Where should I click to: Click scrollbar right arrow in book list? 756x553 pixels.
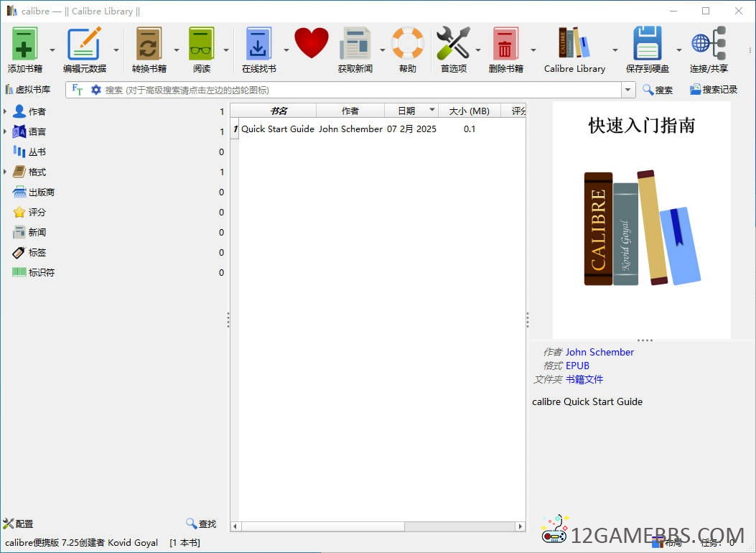(520, 526)
